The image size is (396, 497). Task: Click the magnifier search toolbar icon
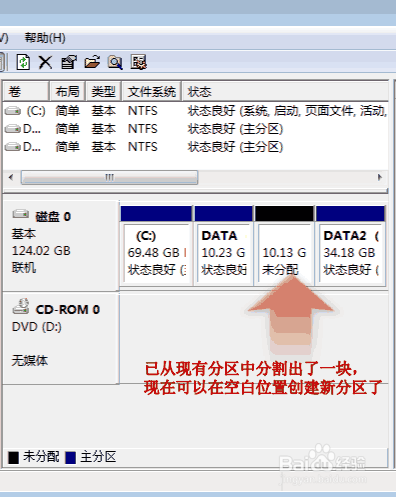tap(115, 62)
